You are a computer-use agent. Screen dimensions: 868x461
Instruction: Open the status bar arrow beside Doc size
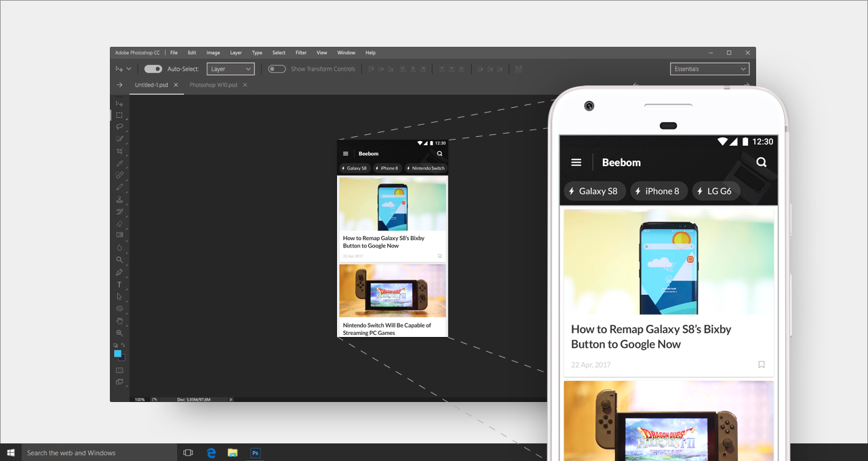click(x=230, y=399)
